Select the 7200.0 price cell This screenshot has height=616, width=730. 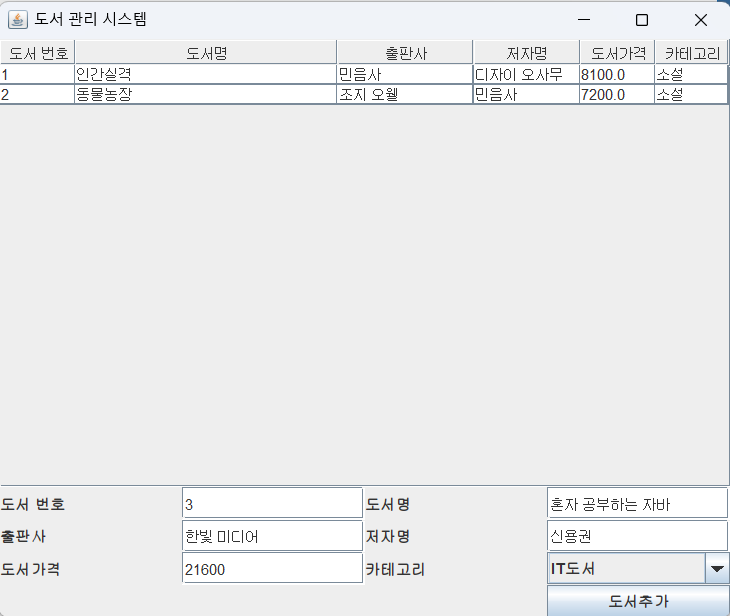[x=617, y=94]
